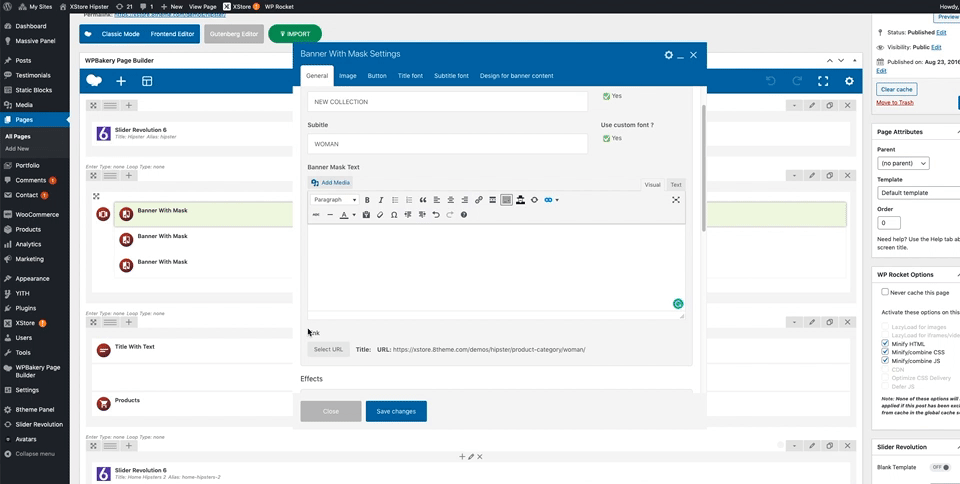Image resolution: width=960 pixels, height=484 pixels.
Task: Switch to the Image tab
Action: pos(348,76)
